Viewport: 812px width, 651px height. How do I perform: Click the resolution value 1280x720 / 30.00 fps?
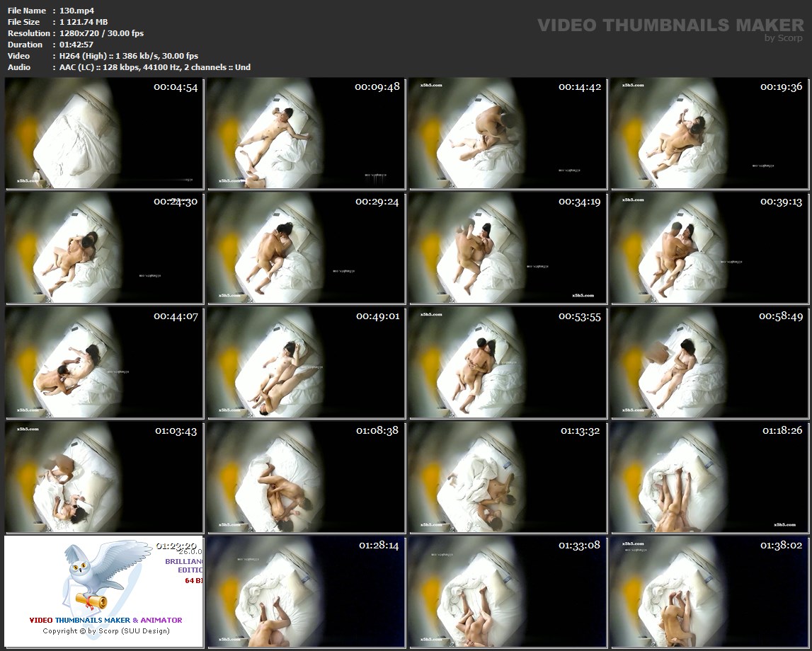(x=101, y=33)
